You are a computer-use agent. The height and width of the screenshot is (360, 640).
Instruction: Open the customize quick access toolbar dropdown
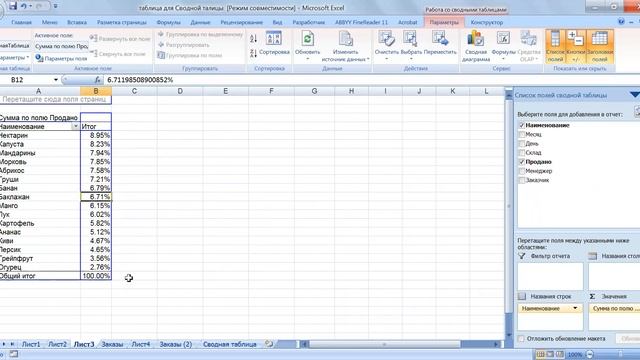click(56, 6)
